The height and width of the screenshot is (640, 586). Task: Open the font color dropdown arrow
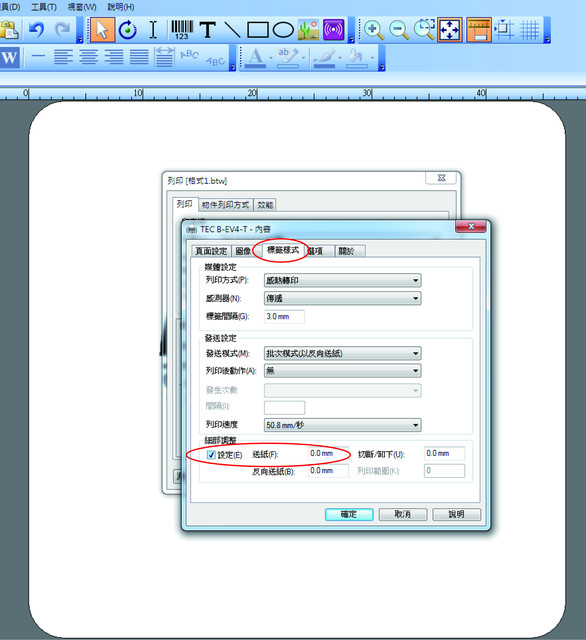(271, 58)
